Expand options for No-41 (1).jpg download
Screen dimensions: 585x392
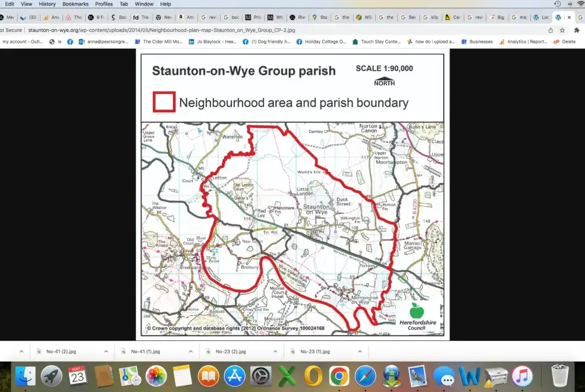(191, 351)
